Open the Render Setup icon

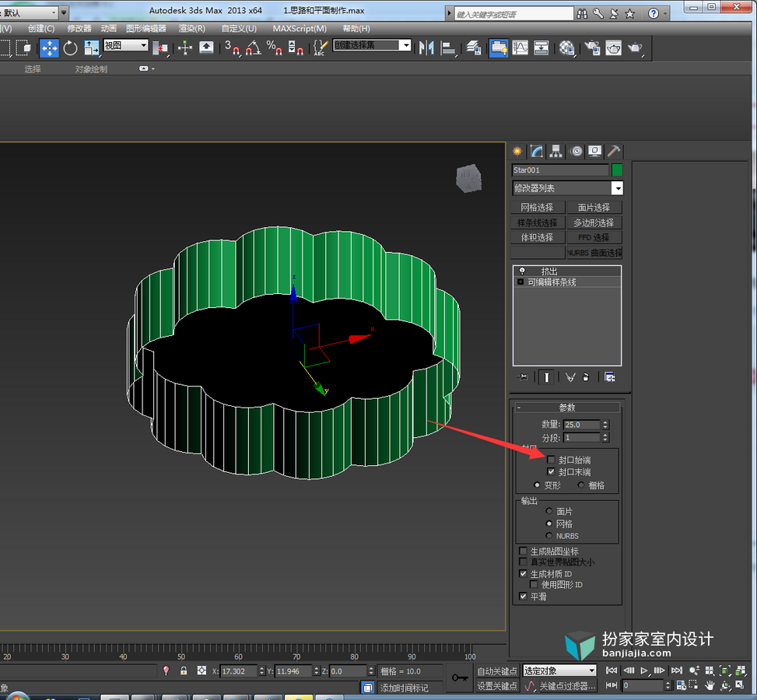tap(592, 47)
